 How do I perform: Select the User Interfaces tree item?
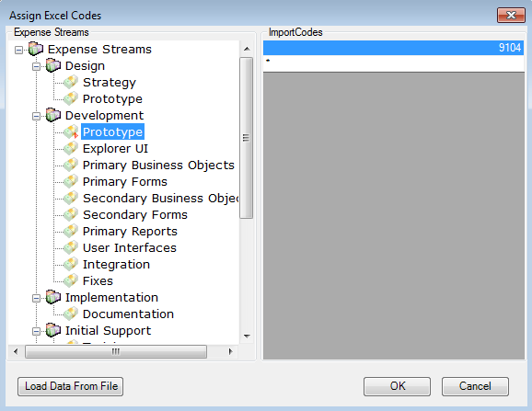(x=130, y=247)
